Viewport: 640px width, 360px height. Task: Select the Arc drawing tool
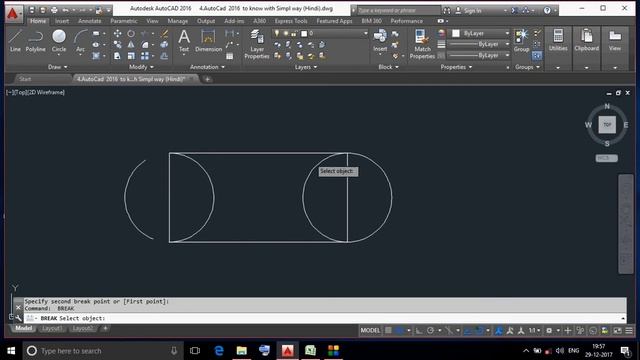click(x=80, y=41)
